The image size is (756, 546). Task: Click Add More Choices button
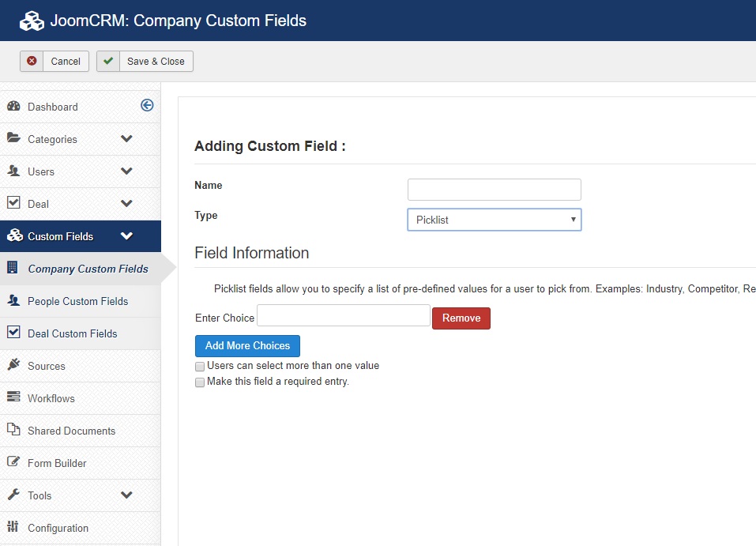(x=247, y=346)
